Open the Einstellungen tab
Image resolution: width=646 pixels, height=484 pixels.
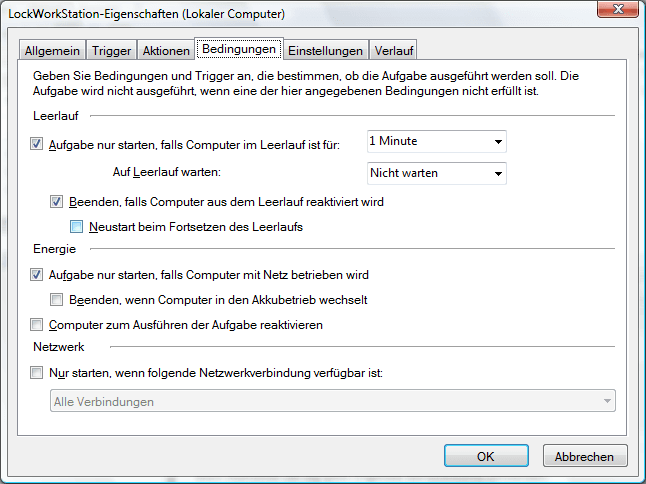(x=326, y=50)
